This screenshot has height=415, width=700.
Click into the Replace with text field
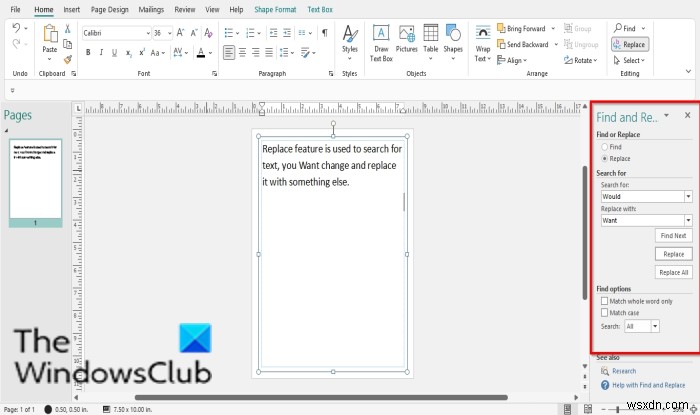[642, 220]
